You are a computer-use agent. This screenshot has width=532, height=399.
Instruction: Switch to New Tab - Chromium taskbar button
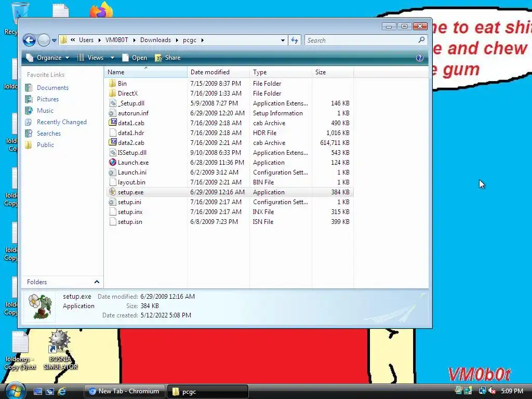124,391
